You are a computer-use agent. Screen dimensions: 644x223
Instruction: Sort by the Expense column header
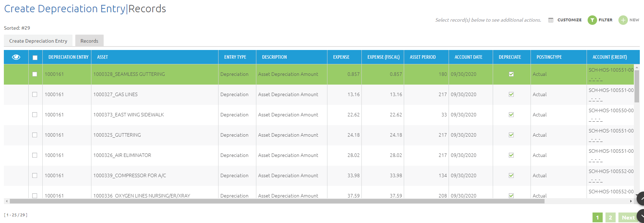341,57
